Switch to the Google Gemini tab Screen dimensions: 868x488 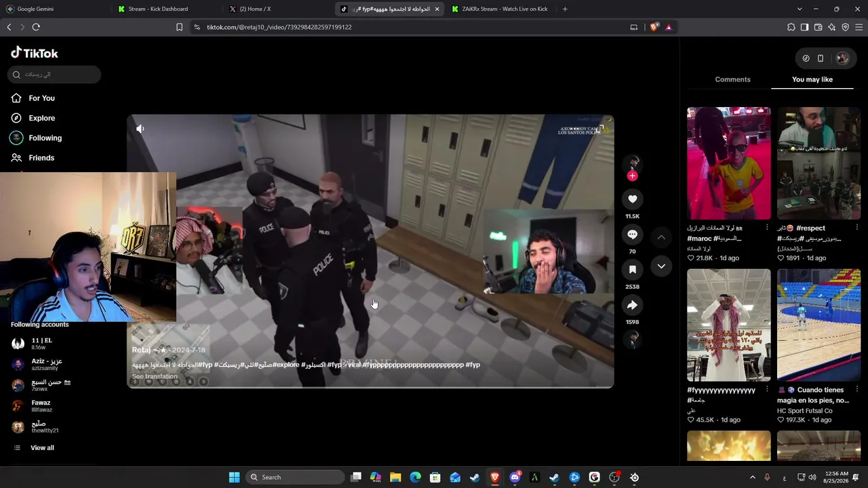click(x=56, y=9)
